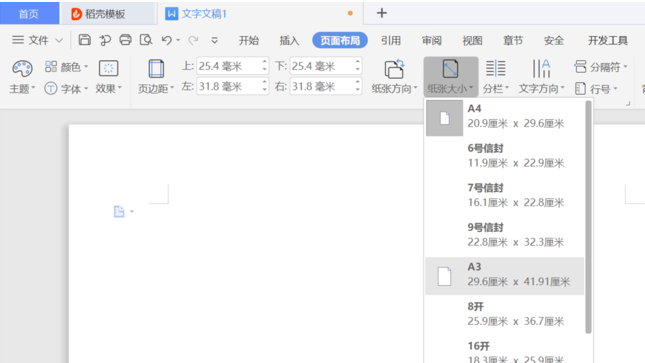
Task: Click the Export to PDF icon
Action: [x=105, y=40]
